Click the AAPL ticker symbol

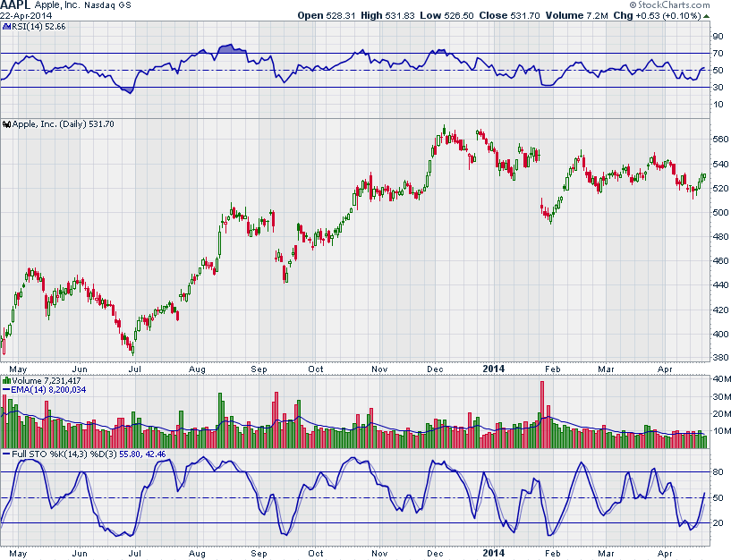[x=15, y=5]
